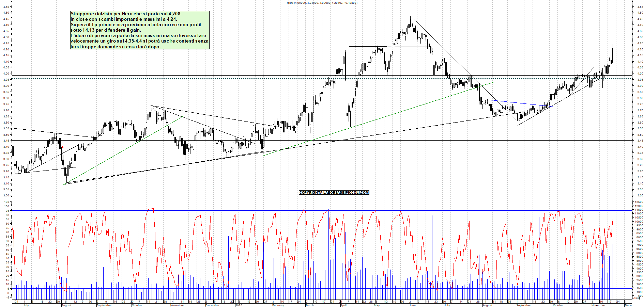The height and width of the screenshot is (307, 644).
Task: Click the Hera price title at top
Action: pos(322,3)
